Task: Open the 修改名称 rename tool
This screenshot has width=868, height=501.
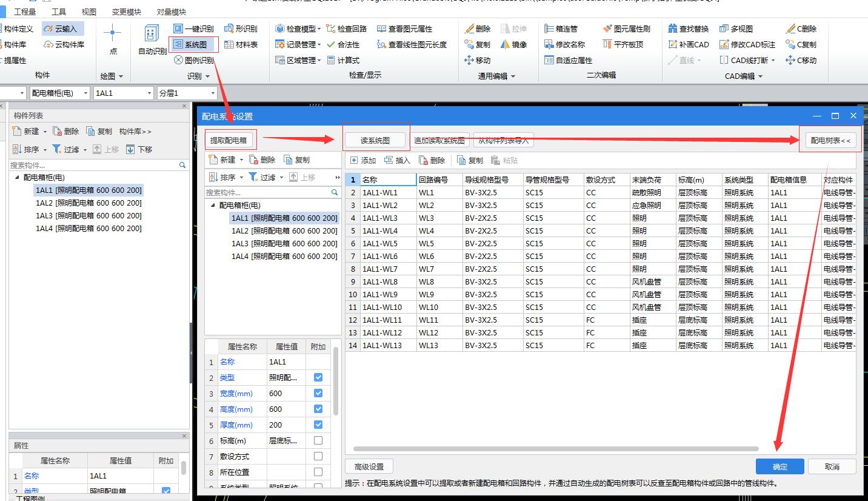Action: tap(565, 44)
